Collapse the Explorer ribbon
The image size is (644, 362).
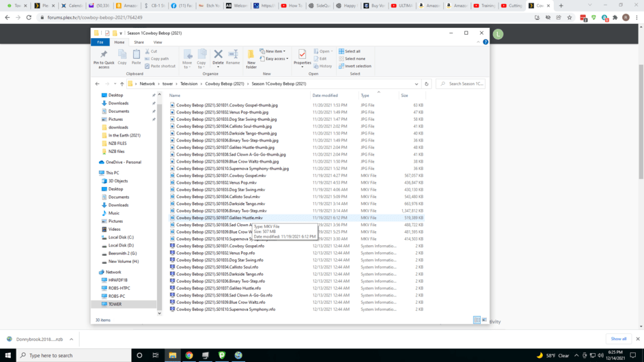pyautogui.click(x=478, y=42)
